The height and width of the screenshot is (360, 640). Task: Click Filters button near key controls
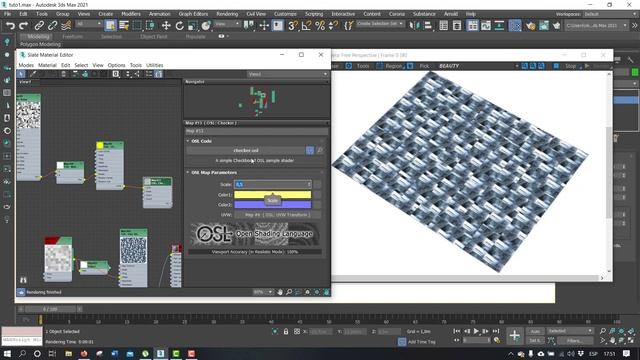[x=575, y=340]
